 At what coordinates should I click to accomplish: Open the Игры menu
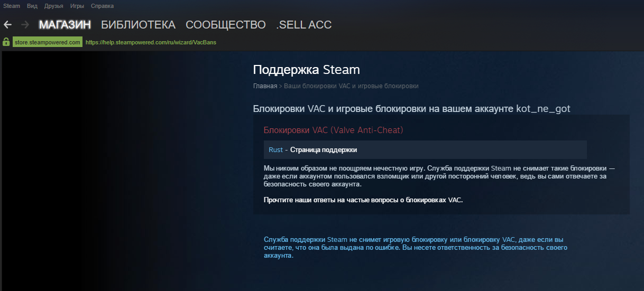point(77,6)
